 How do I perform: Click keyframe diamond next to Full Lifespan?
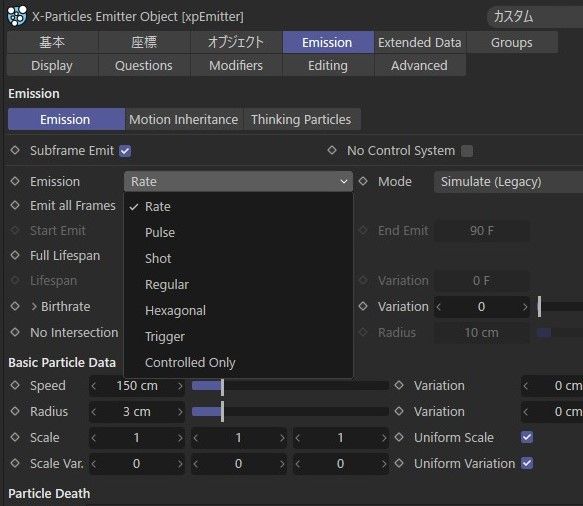(15, 255)
